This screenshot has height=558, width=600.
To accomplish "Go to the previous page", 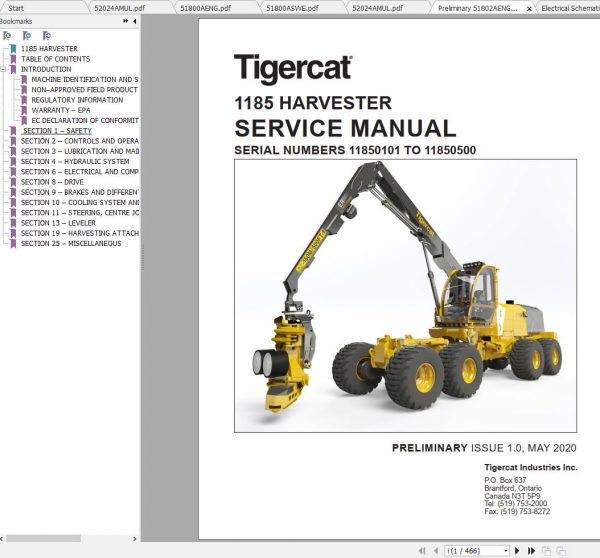I will 436,551.
